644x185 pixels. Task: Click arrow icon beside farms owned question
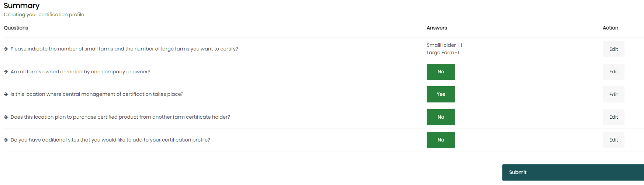click(6, 72)
